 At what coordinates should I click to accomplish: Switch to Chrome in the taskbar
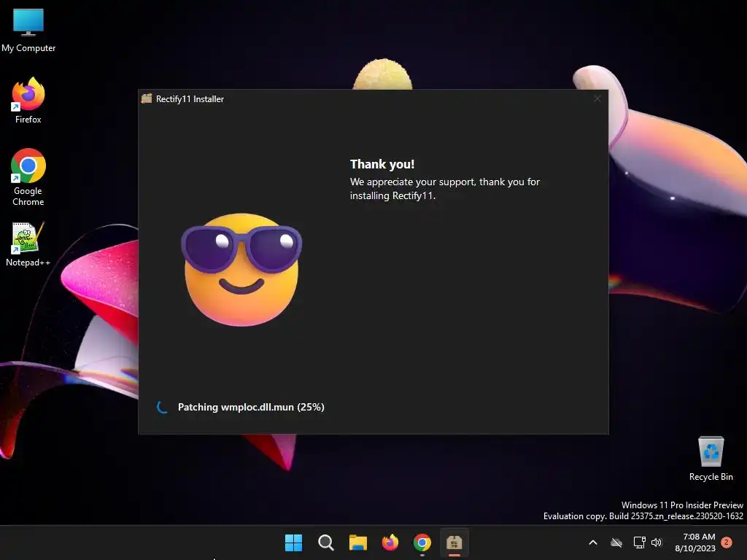pos(422,542)
